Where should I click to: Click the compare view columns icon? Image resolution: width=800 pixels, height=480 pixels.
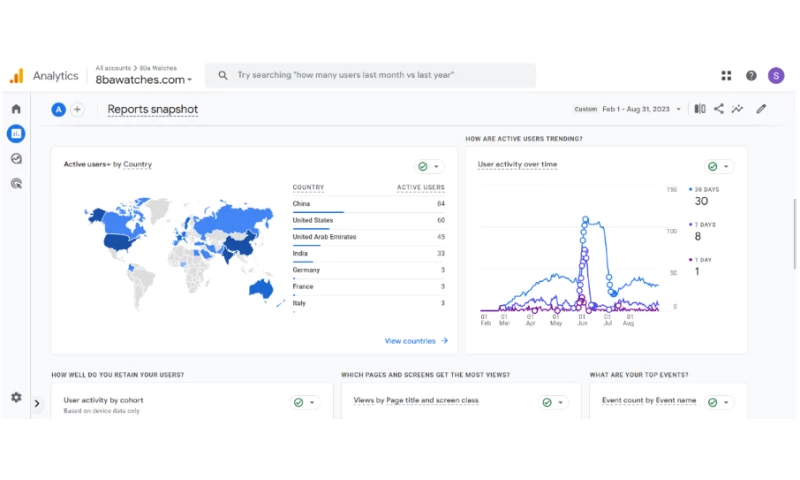pyautogui.click(x=700, y=109)
